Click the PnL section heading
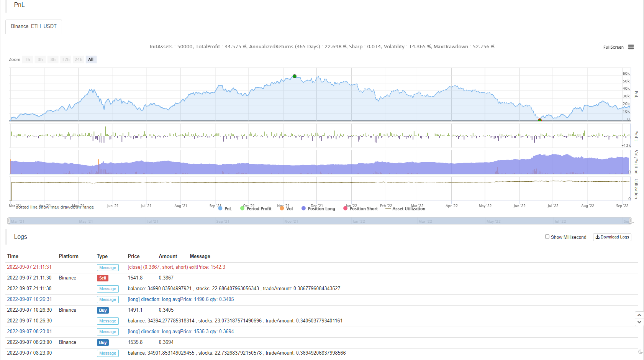Image resolution: width=644 pixels, height=360 pixels. click(x=19, y=5)
